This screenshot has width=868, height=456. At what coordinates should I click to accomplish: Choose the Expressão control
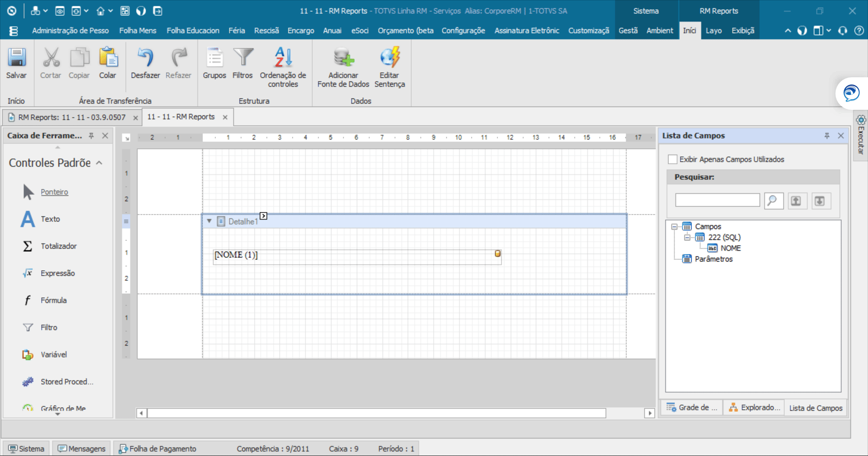(x=57, y=273)
